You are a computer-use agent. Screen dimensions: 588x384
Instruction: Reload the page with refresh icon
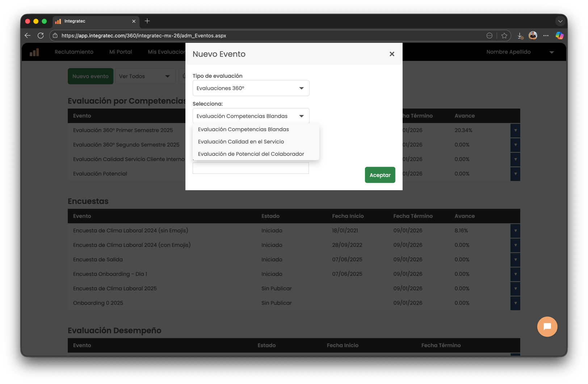41,36
